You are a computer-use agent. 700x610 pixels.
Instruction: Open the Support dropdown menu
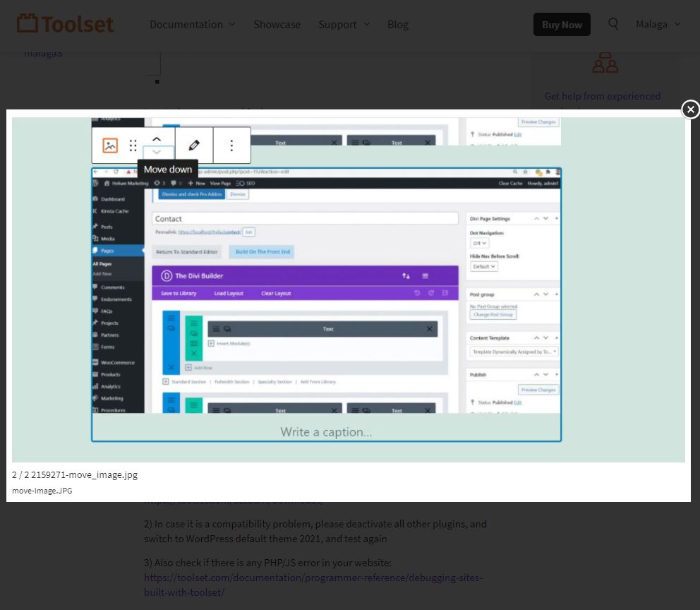coord(344,25)
